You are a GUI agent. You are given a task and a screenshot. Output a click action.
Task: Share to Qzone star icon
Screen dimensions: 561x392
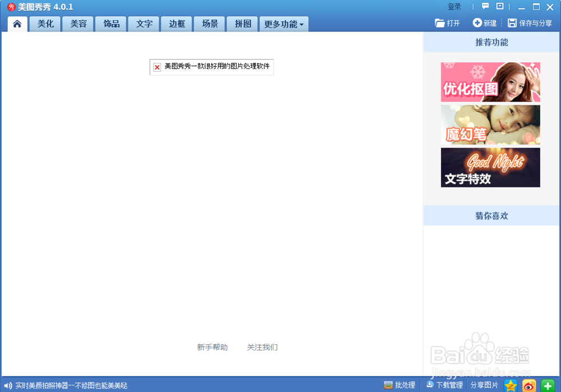coord(511,386)
